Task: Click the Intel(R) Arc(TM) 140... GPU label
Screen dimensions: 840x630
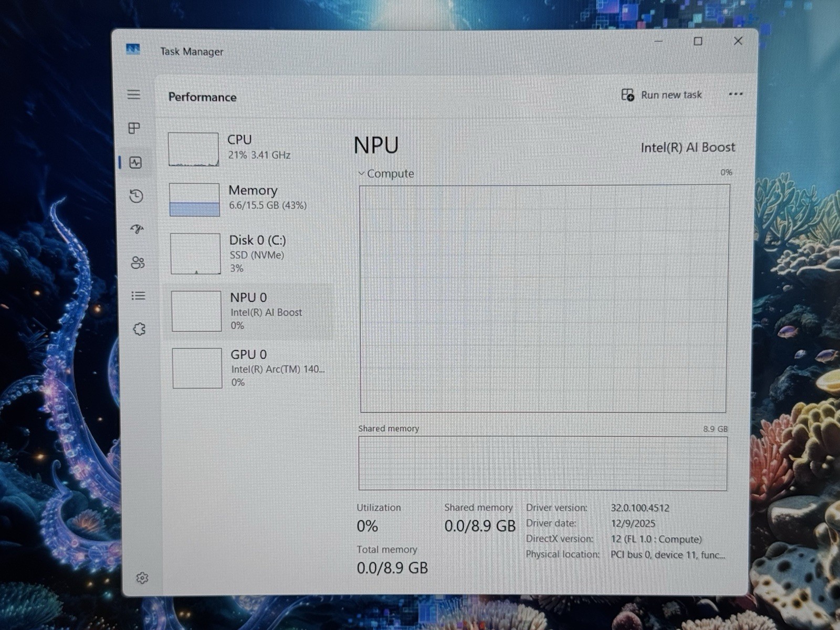Action: [278, 369]
